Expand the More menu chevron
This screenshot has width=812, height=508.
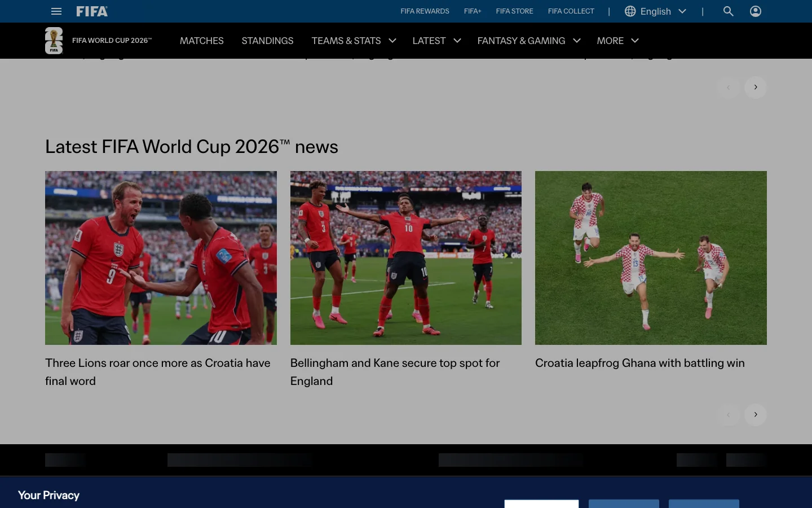(635, 41)
